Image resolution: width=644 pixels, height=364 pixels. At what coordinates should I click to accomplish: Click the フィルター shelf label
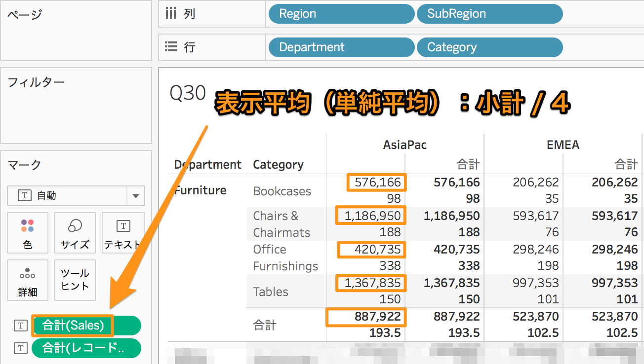(x=36, y=82)
